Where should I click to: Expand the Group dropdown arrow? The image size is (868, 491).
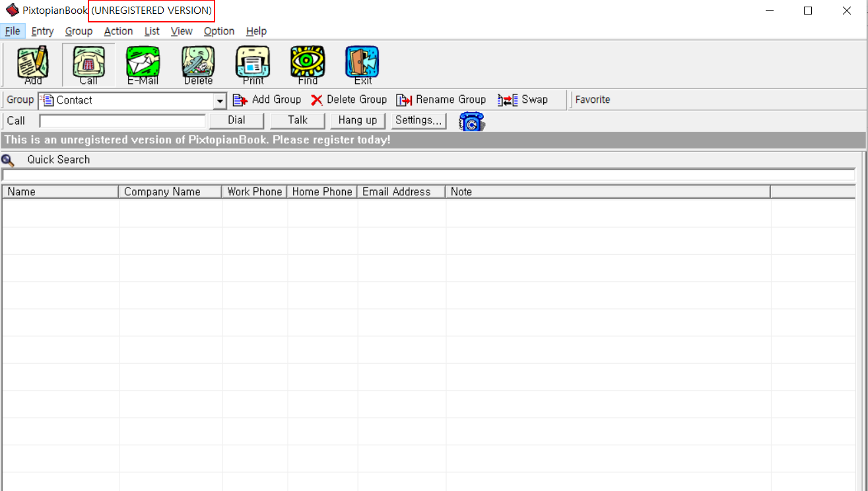(x=220, y=101)
